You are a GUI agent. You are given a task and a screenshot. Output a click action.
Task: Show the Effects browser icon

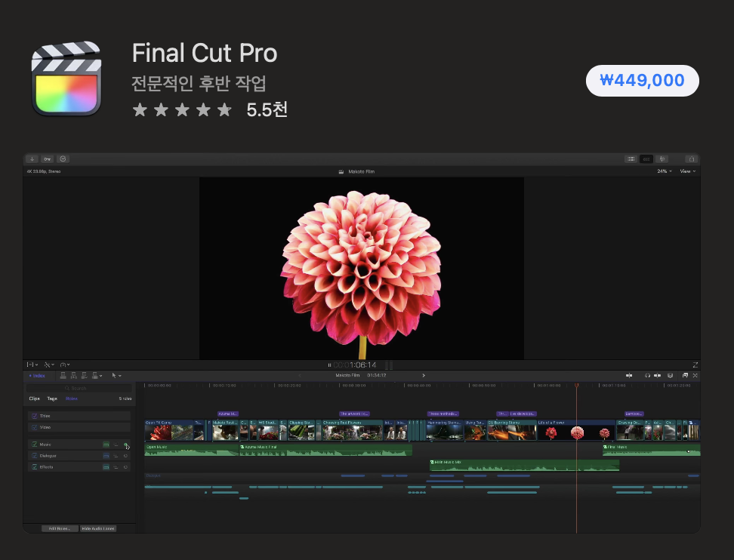tap(686, 375)
